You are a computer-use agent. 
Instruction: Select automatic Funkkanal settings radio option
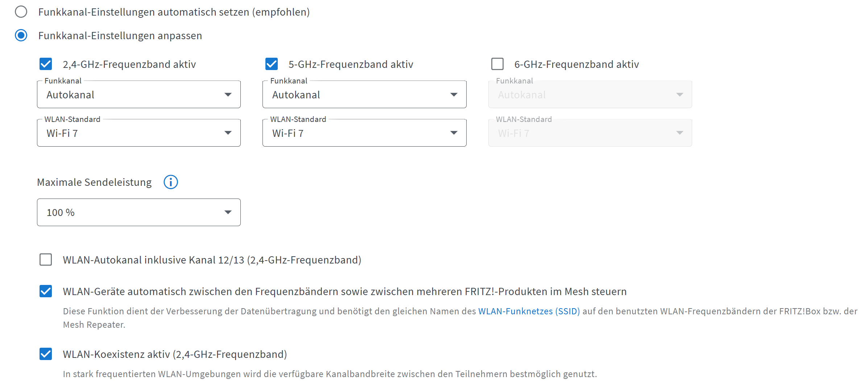21,12
